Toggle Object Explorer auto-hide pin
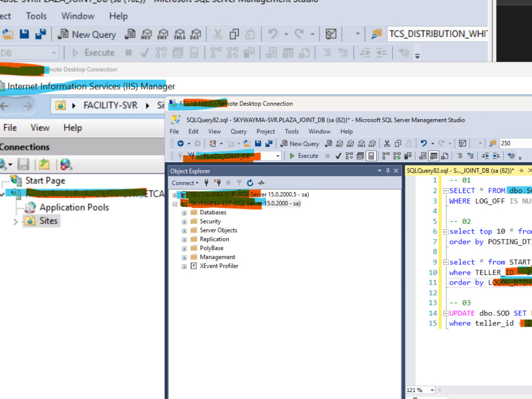The image size is (532, 399). pos(387,171)
